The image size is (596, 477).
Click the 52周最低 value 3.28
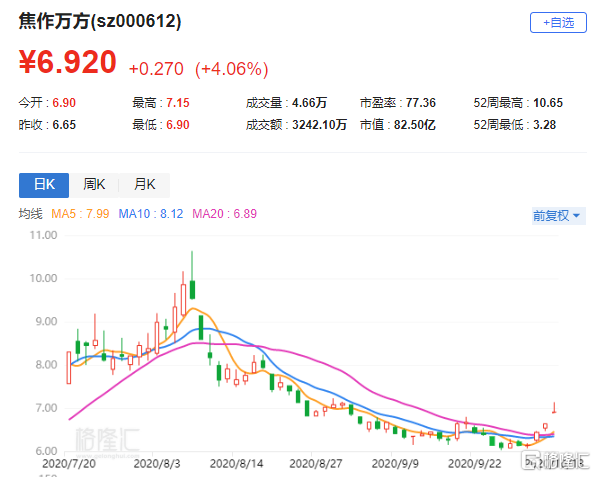(x=544, y=125)
